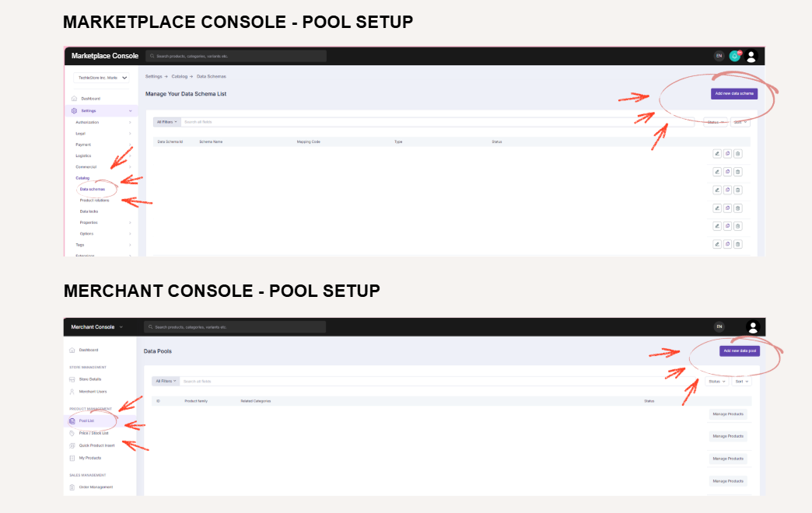Click Quick Product Insert icon in sidebar
Image resolution: width=812 pixels, height=513 pixels.
coord(72,445)
